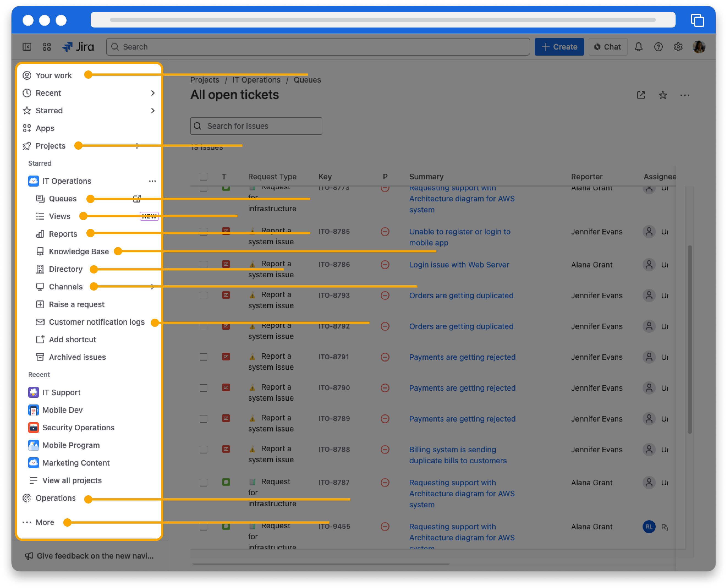The image size is (727, 588).
Task: Click the vertical scrollbar of issue table
Action: [x=689, y=339]
